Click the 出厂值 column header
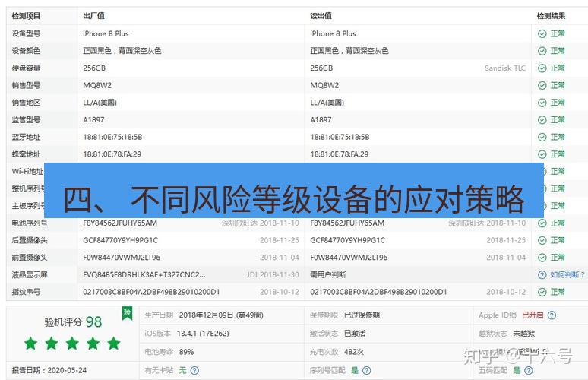588x380 pixels. pos(93,16)
